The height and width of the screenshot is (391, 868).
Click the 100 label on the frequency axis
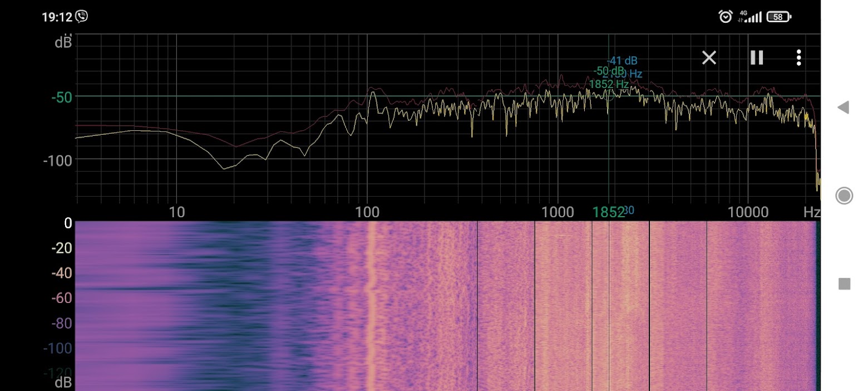point(366,212)
